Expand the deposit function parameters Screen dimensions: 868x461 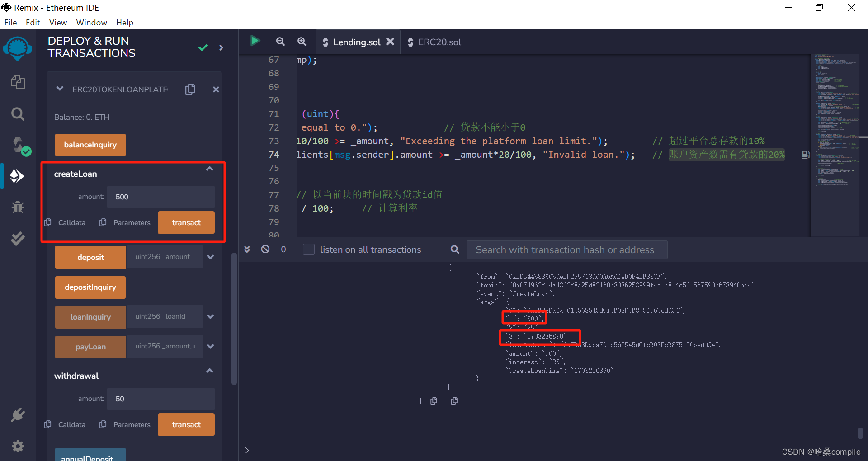210,257
